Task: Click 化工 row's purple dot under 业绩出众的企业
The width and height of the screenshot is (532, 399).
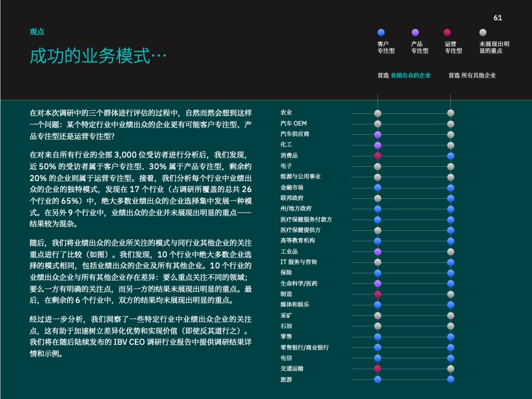Action: tap(377, 145)
